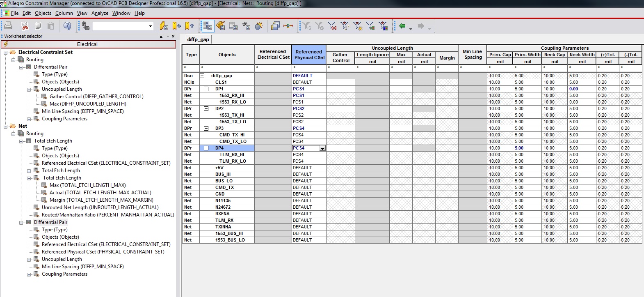Collapse the DP1 differential pair row
This screenshot has height=297, width=644.
pyautogui.click(x=206, y=89)
